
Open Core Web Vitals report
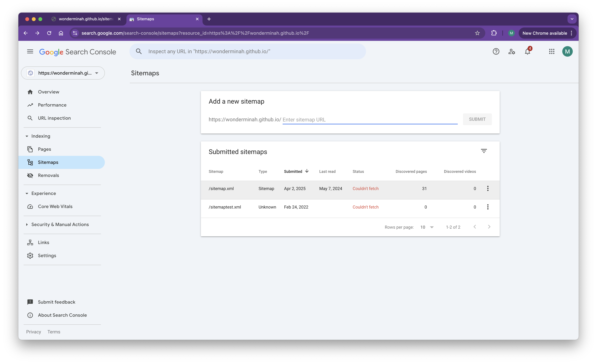55,206
